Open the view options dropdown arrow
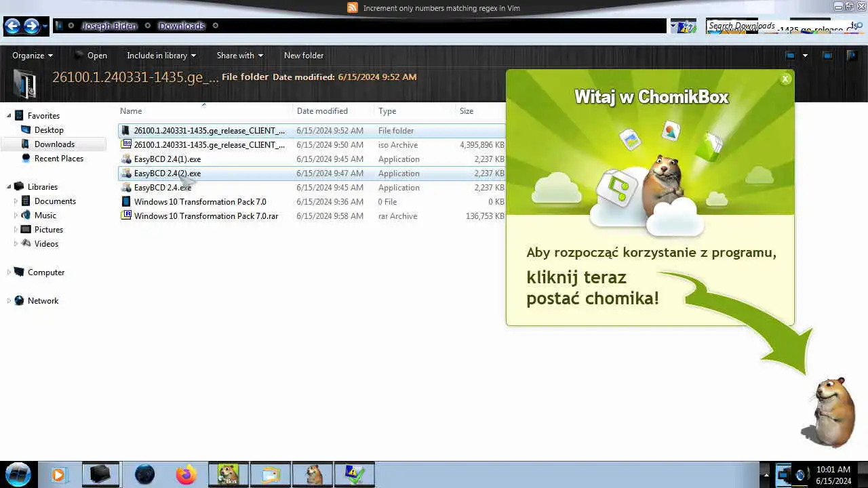Screen dimensions: 868x488 click(805, 56)
